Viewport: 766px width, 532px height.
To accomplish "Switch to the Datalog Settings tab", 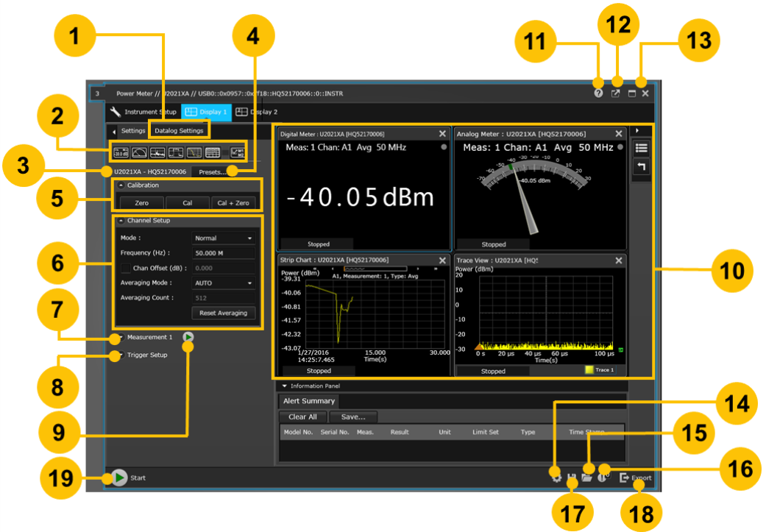I will (x=179, y=130).
